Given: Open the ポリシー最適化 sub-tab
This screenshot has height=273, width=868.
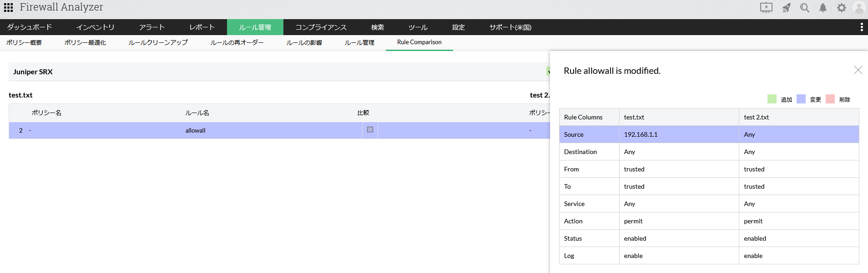Looking at the screenshot, I should (x=85, y=42).
